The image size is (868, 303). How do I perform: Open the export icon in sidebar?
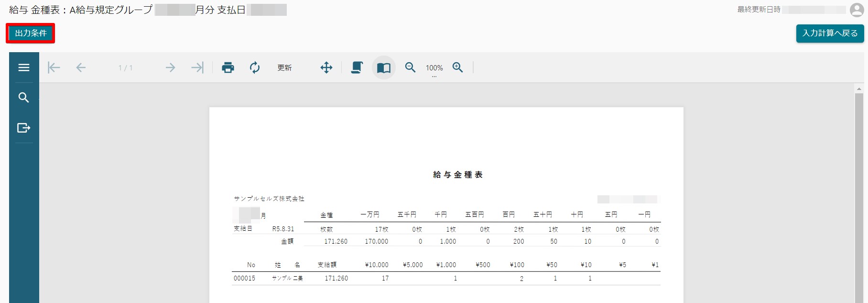click(x=24, y=128)
